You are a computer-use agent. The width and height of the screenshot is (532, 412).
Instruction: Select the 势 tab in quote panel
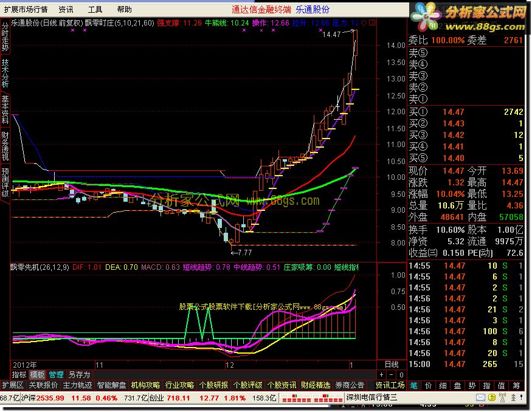[472, 385]
